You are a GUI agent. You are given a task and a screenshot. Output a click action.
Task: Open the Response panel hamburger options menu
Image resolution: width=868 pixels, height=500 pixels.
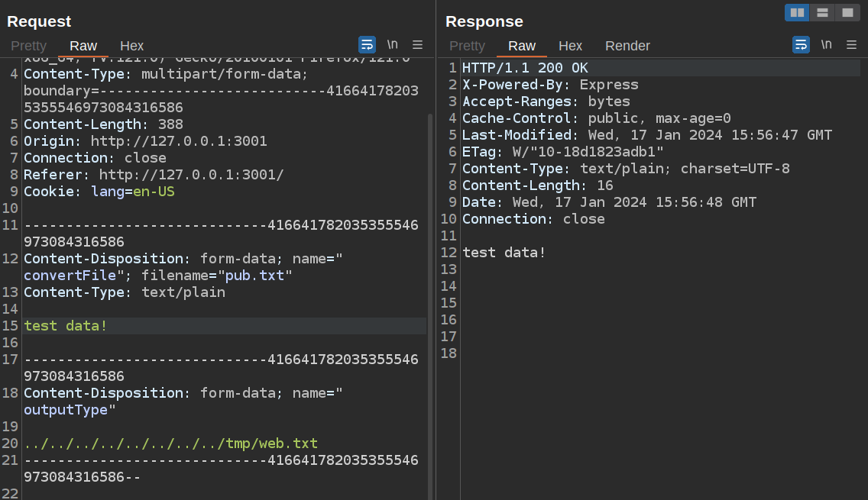851,44
